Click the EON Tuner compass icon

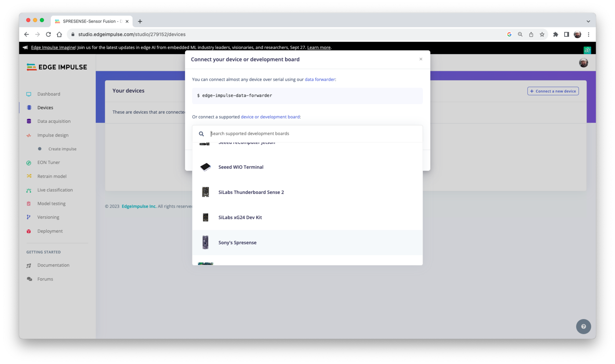click(29, 163)
